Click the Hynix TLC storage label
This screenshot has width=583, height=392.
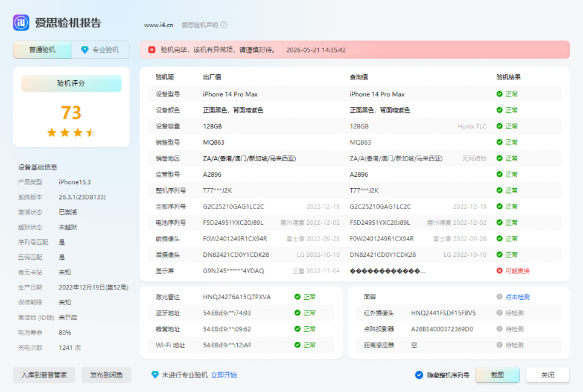point(472,126)
